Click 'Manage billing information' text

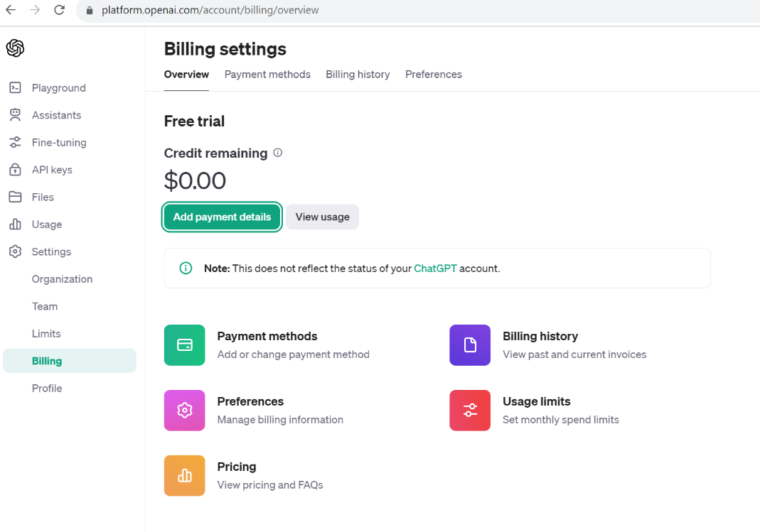pyautogui.click(x=280, y=420)
